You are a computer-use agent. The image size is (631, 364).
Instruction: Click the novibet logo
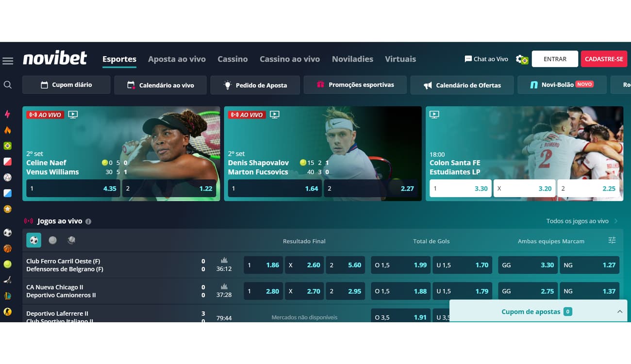tap(55, 58)
